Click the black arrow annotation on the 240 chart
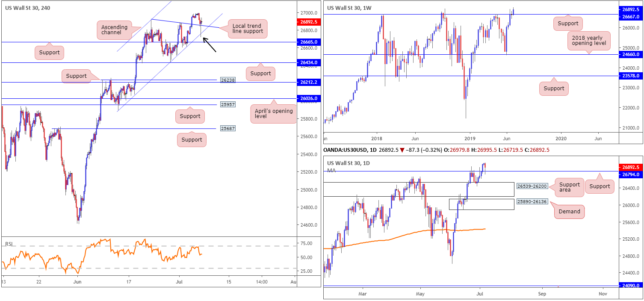Viewport: 644px width, 301px height. (209, 44)
